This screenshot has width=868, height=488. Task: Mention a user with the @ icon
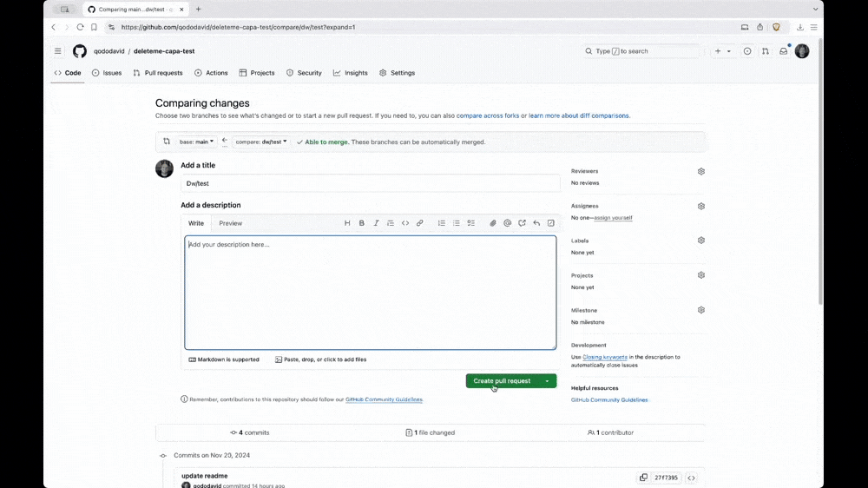coord(507,223)
